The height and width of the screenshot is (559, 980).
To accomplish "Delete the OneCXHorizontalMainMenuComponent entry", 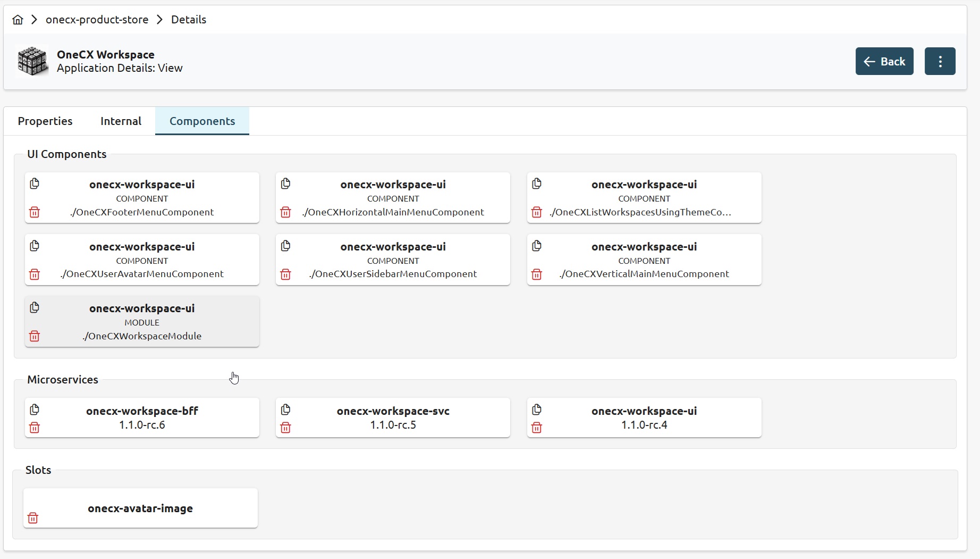I will (x=285, y=212).
